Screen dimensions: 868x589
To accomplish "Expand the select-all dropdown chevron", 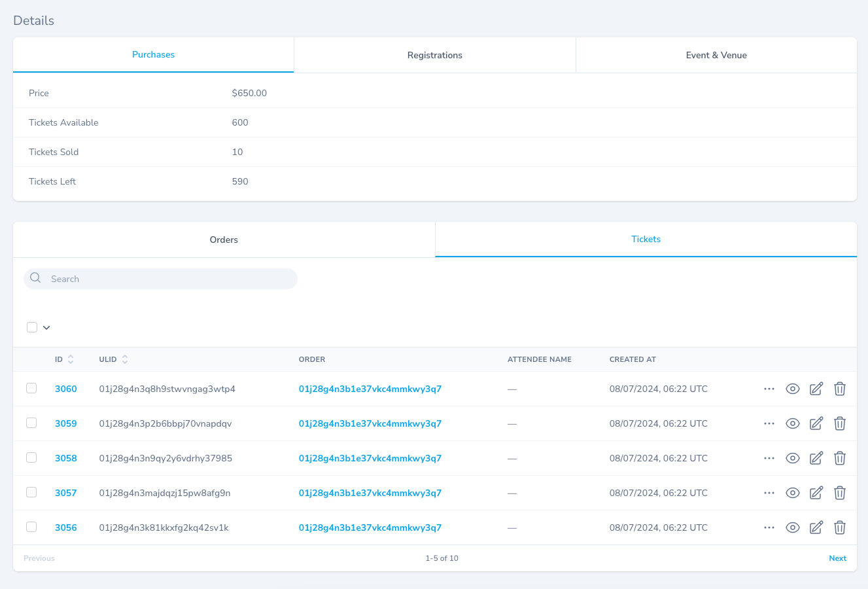I will (46, 328).
